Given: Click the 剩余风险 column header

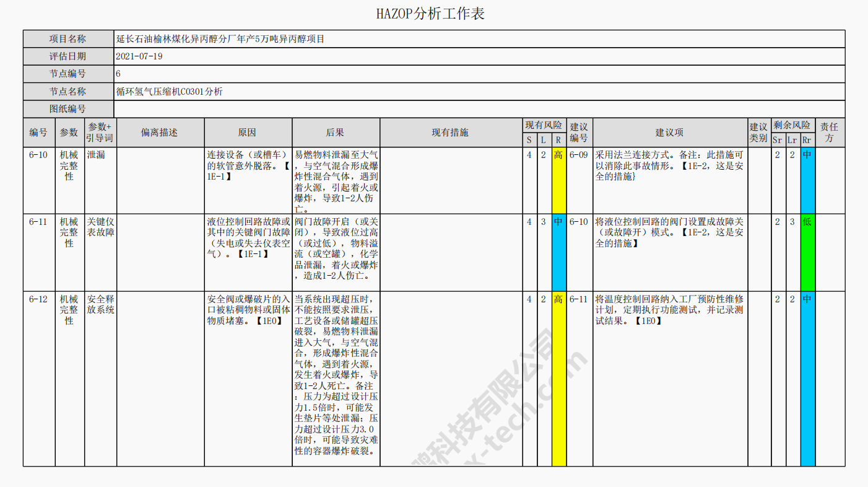Looking at the screenshot, I should click(x=792, y=125).
